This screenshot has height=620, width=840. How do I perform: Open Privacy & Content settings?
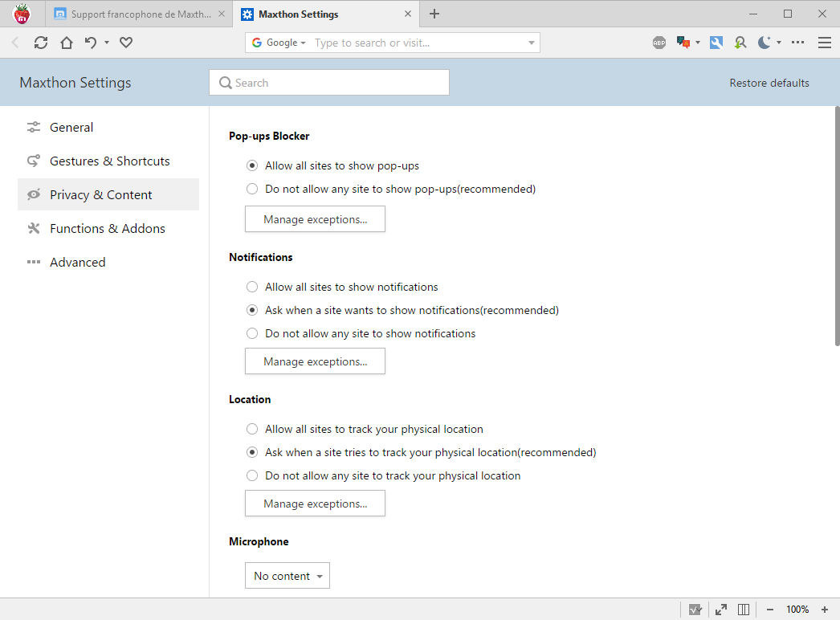point(108,194)
